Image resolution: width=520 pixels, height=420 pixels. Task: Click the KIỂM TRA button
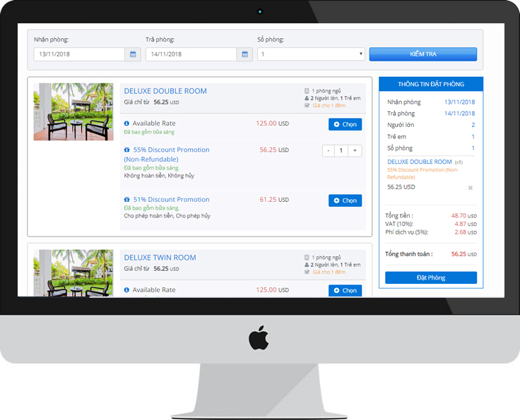click(x=422, y=54)
